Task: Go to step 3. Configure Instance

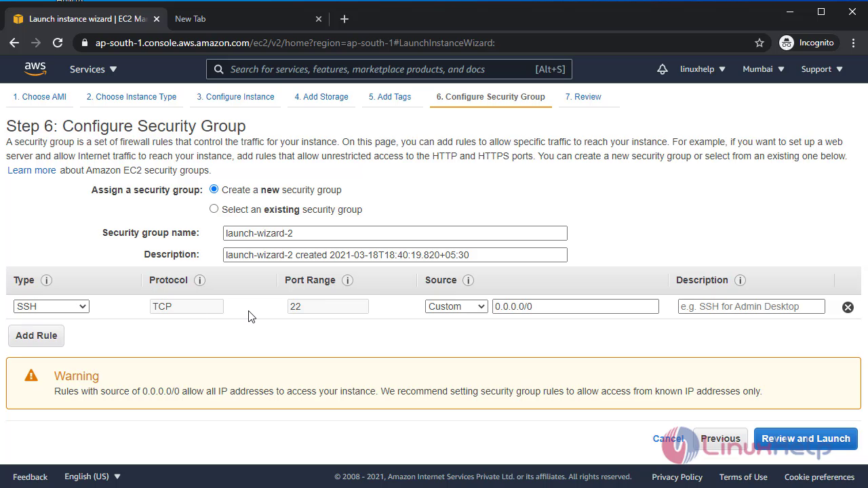Action: point(235,97)
